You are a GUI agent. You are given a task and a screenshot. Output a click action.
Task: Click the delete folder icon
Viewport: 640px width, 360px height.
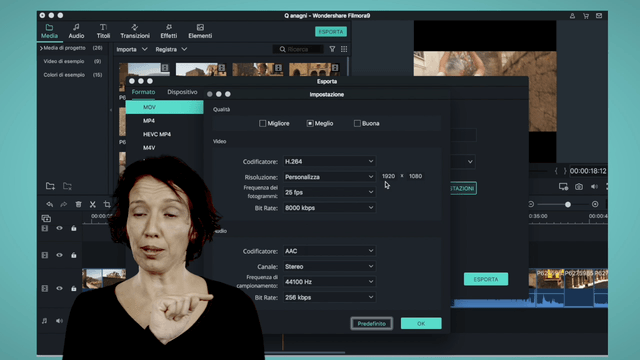click(67, 186)
